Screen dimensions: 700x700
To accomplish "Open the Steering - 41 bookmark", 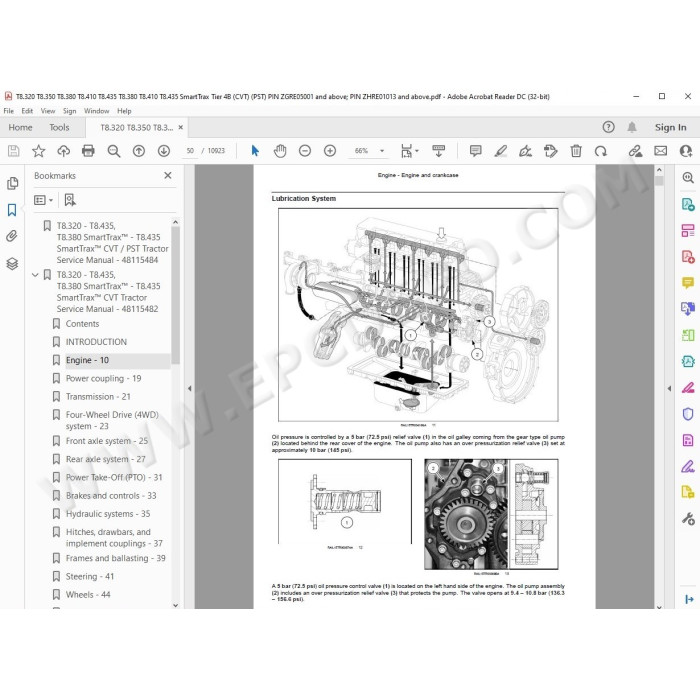I will [90, 576].
